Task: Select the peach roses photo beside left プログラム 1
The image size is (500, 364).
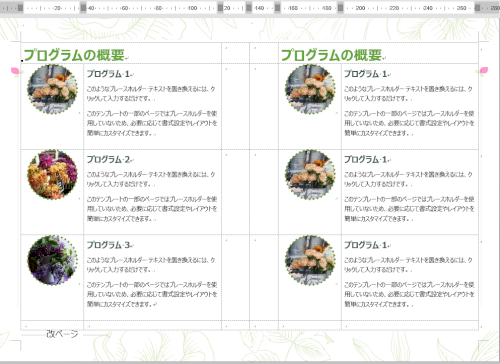Action: (x=52, y=89)
